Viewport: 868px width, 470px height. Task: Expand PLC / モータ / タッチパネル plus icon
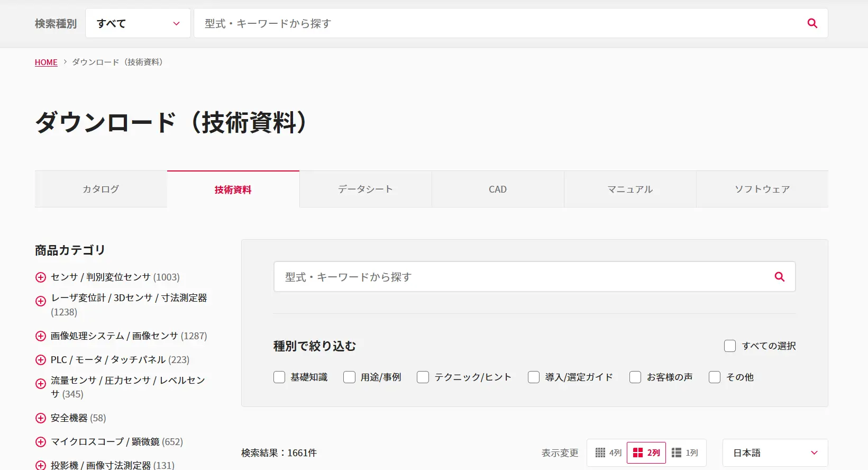pyautogui.click(x=41, y=360)
